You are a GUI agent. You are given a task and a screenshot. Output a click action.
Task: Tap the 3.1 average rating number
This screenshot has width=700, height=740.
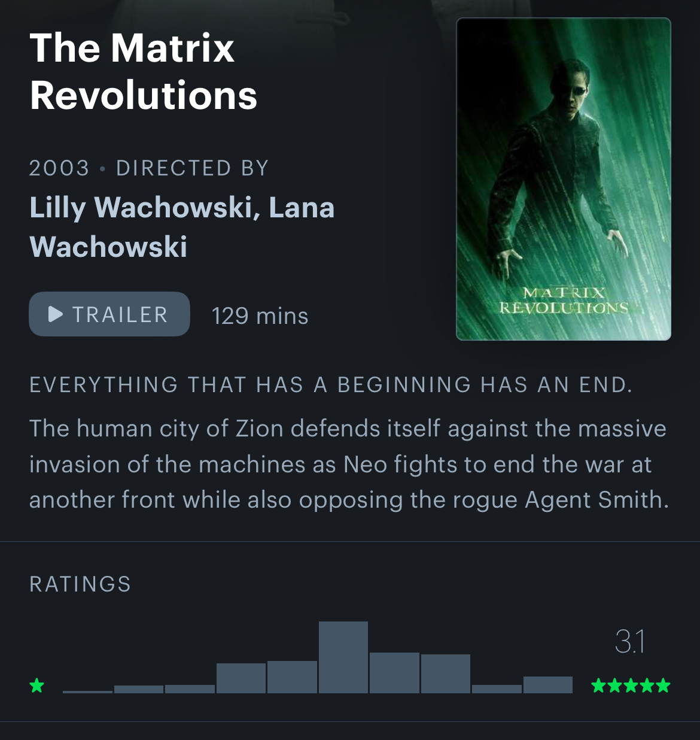pos(629,642)
